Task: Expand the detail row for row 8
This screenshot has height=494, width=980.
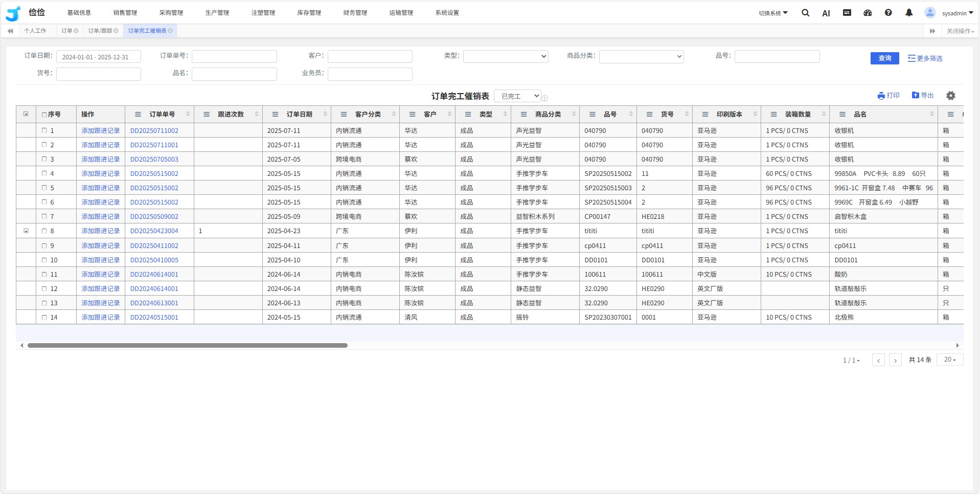Action: pos(26,231)
